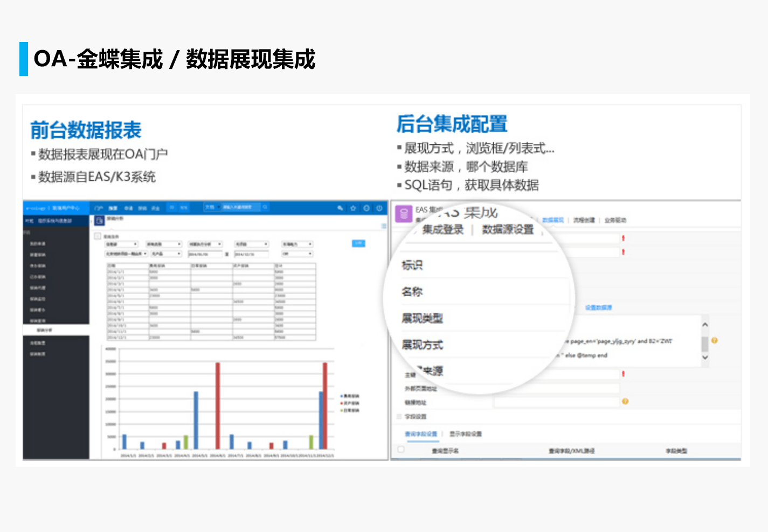The image size is (768, 532).
Task: Click the start date input field
Action: tap(205, 254)
